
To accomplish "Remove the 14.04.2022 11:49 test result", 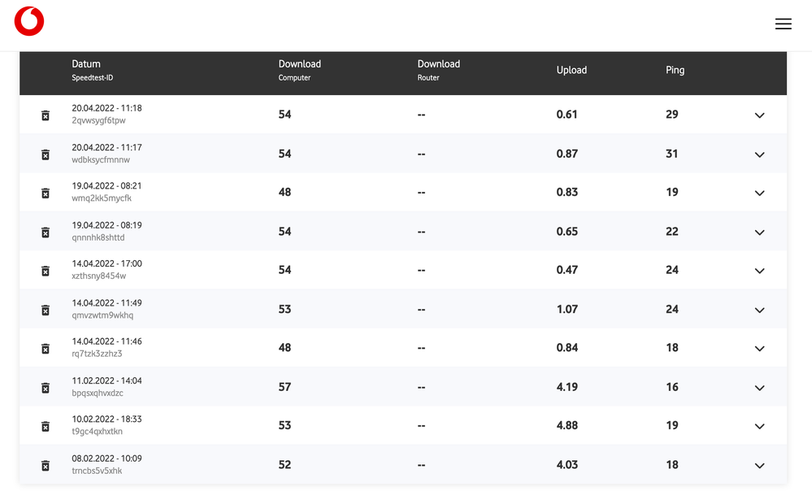I will tap(46, 310).
